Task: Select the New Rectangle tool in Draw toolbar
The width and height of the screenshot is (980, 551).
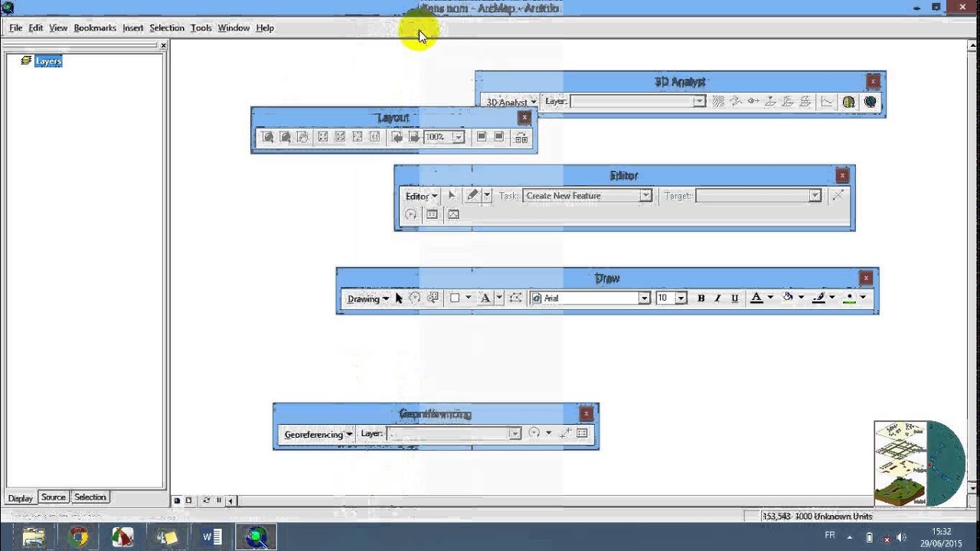Action: pos(455,298)
